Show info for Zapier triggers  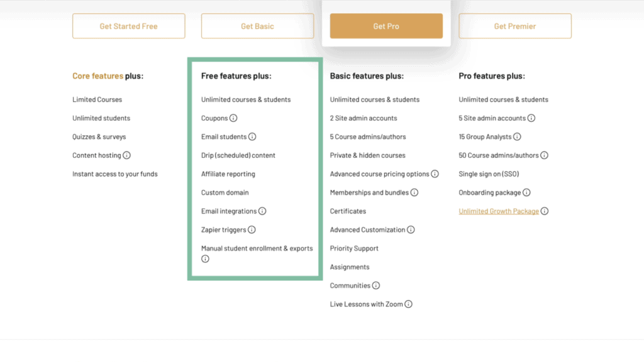(x=252, y=230)
